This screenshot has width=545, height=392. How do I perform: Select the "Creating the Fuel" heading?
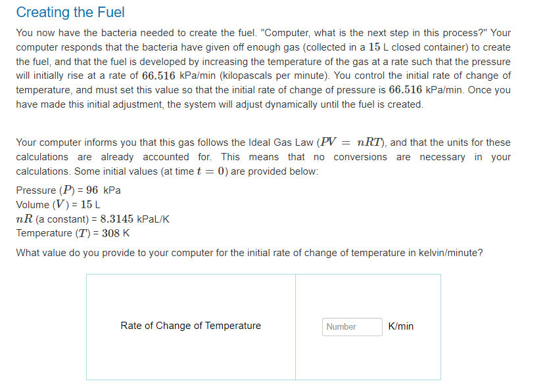[70, 12]
